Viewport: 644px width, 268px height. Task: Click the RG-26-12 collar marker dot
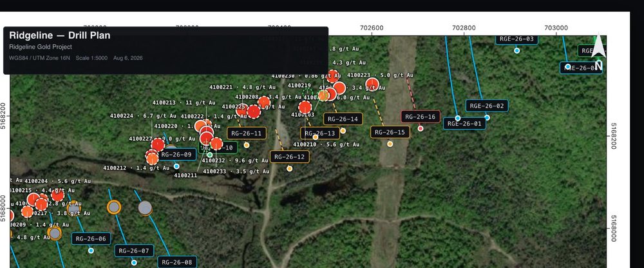point(290,169)
